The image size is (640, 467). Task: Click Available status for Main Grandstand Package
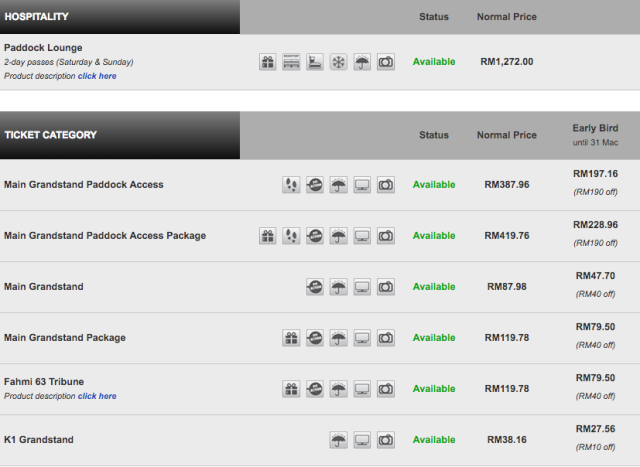[434, 338]
